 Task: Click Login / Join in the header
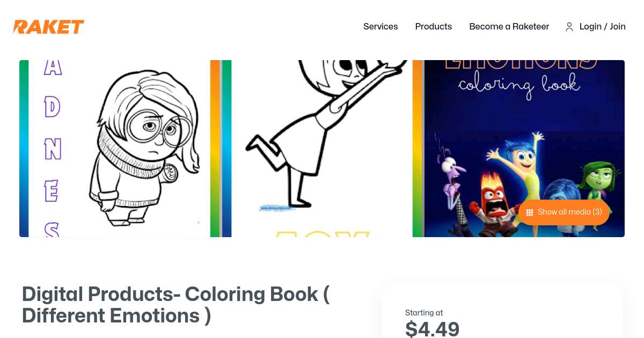602,27
